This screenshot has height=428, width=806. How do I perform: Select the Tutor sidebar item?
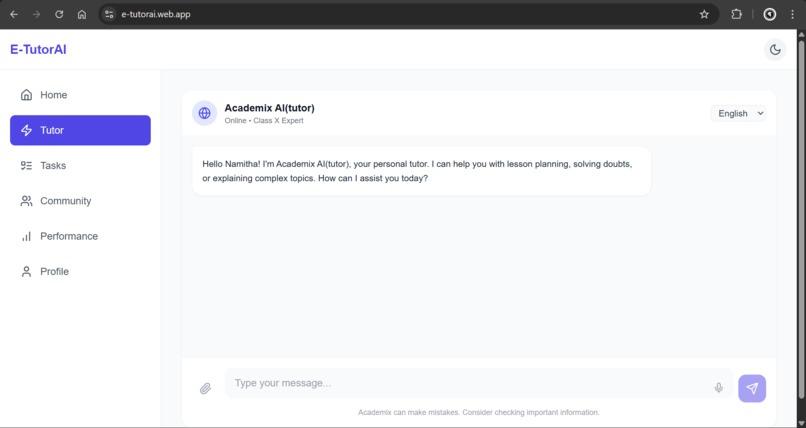[80, 131]
